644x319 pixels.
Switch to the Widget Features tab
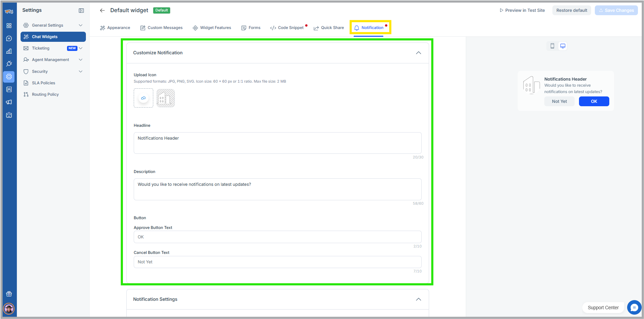pos(212,28)
